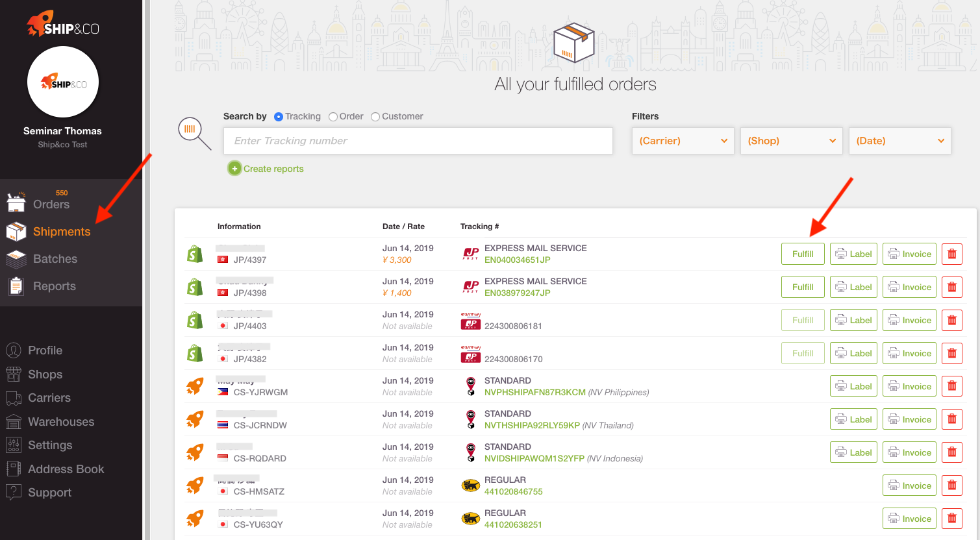The height and width of the screenshot is (540, 980).
Task: Open the Orders section in sidebar
Action: (x=51, y=204)
